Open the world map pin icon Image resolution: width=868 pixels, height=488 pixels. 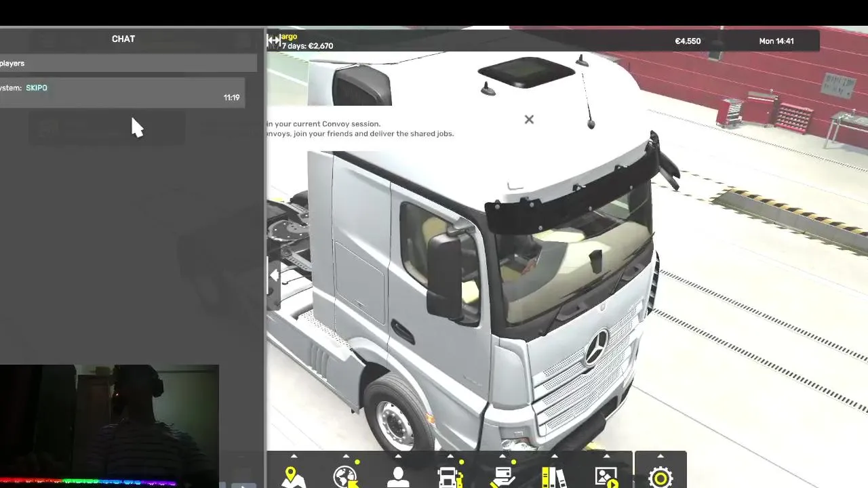294,477
